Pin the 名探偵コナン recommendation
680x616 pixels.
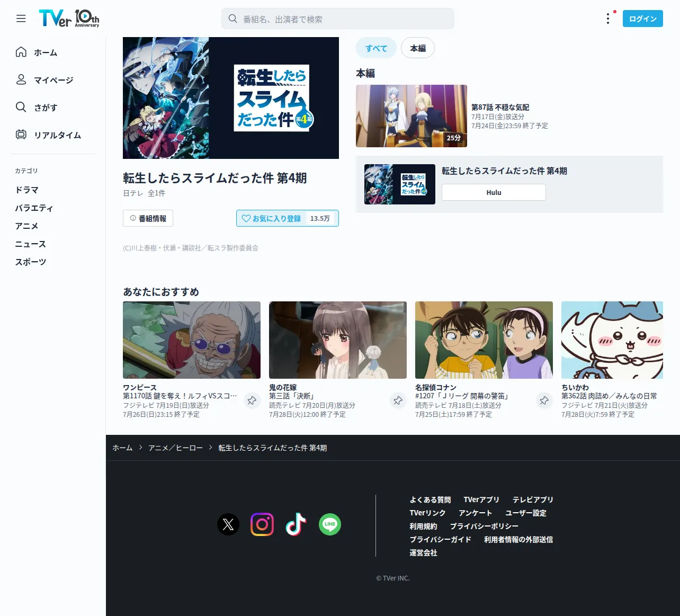544,400
